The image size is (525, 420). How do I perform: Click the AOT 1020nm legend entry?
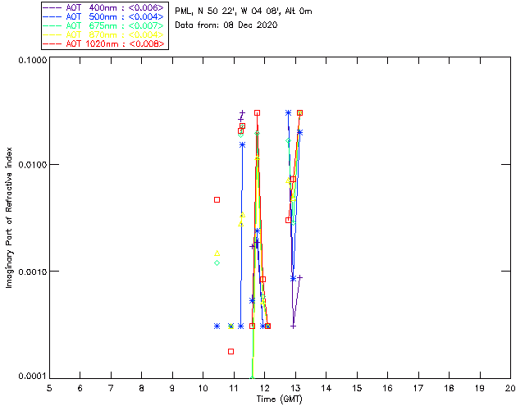click(x=104, y=43)
